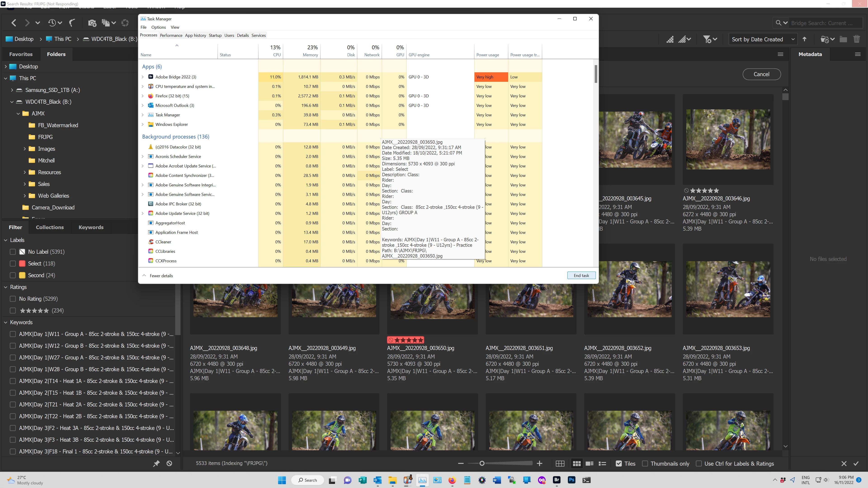Expand the Web Galleries folder
This screenshot has width=868, height=488.
25,196
